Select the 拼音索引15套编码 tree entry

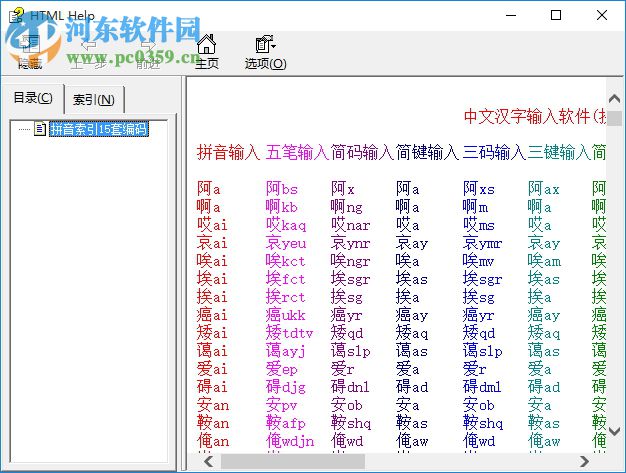tap(99, 129)
